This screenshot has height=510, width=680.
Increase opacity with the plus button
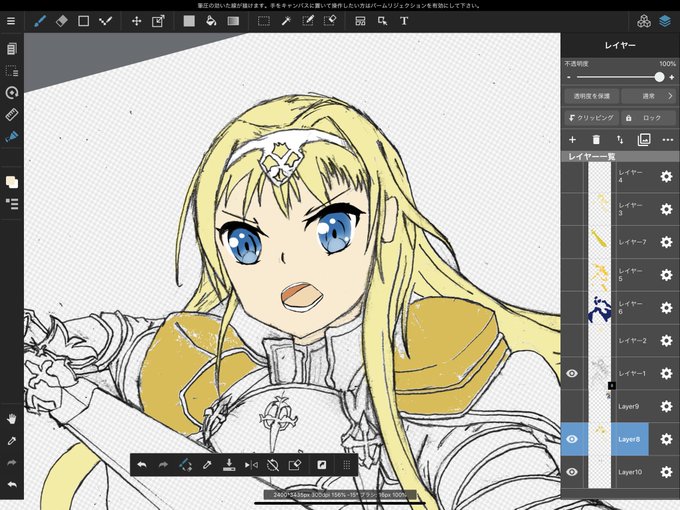tap(672, 77)
